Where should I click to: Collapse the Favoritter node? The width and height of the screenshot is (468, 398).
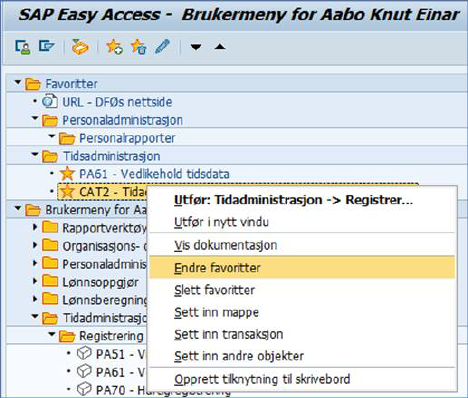tap(18, 82)
